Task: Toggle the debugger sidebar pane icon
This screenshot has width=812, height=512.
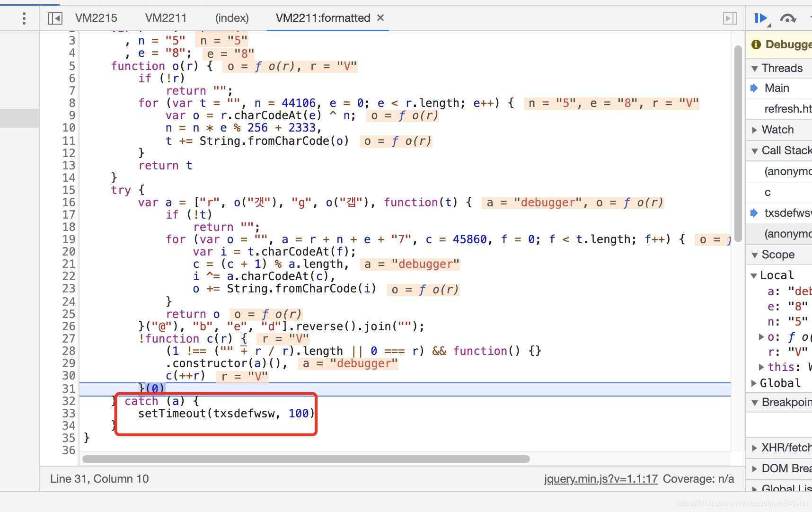Action: click(730, 18)
